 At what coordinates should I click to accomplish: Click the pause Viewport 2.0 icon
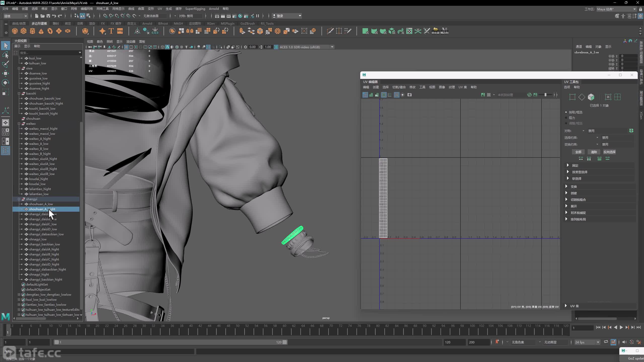[x=258, y=16]
